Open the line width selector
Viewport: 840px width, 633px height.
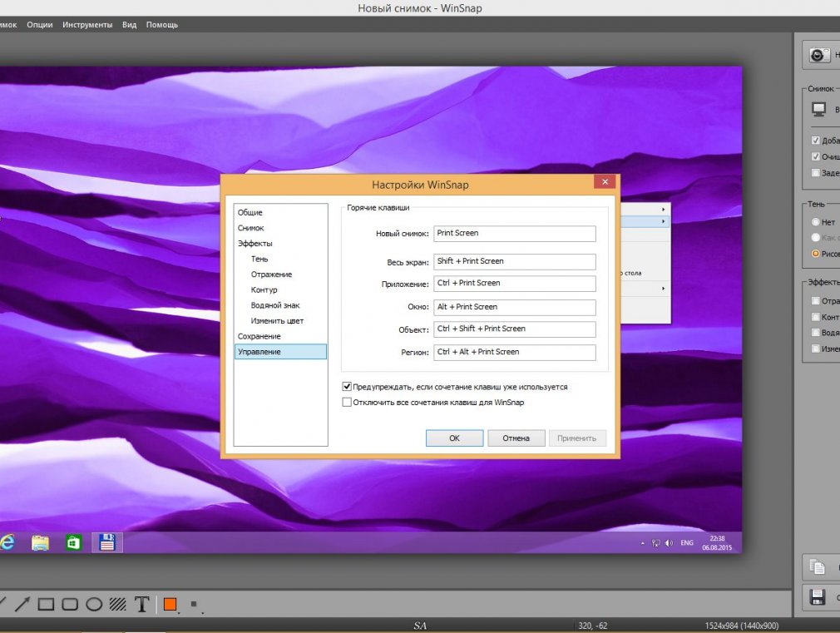[x=194, y=604]
